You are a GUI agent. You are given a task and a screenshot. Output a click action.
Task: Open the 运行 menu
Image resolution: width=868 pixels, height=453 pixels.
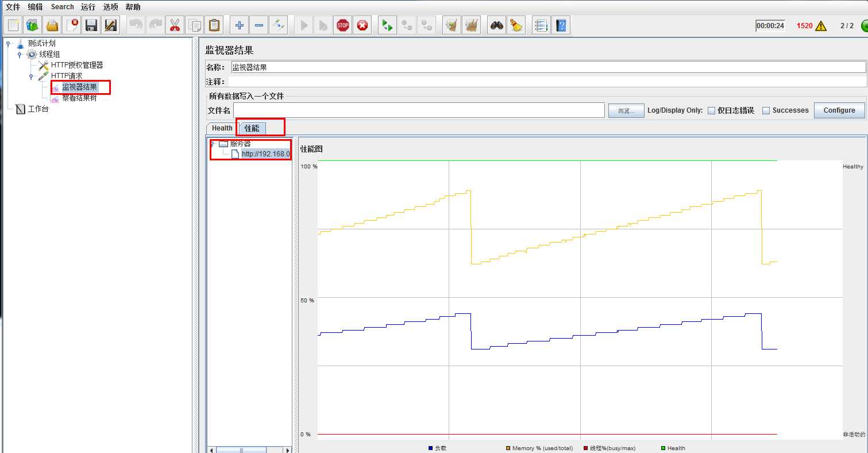tap(88, 7)
